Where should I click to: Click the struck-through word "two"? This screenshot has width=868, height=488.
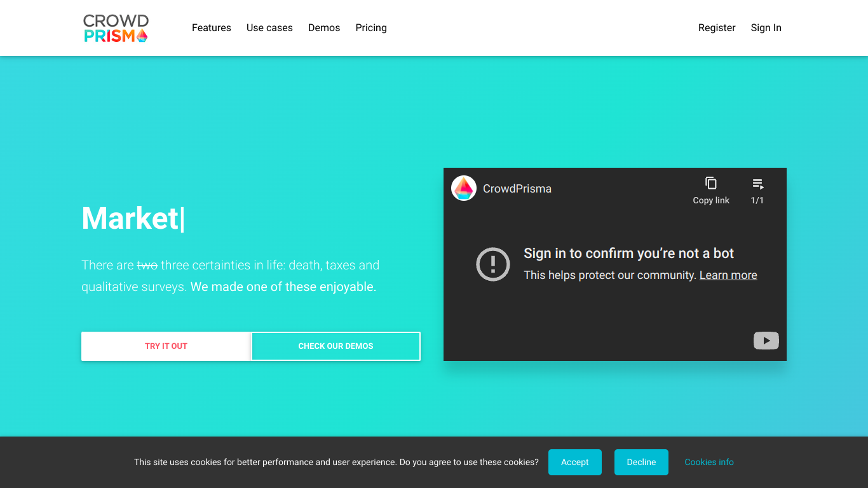(147, 265)
